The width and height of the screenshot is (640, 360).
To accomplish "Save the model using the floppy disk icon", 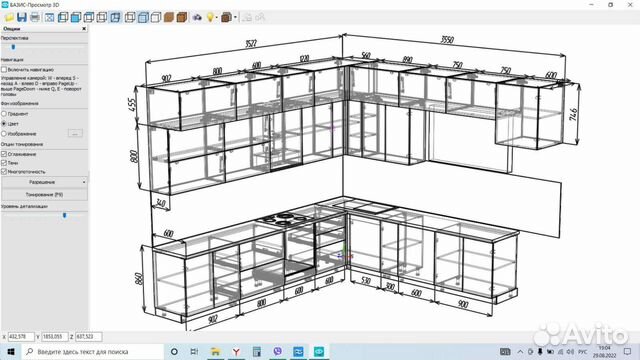I will [x=22, y=18].
